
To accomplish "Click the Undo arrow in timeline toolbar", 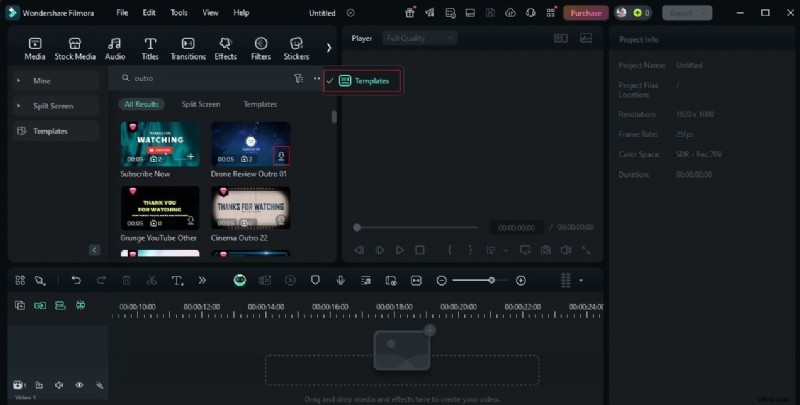I will coord(75,281).
